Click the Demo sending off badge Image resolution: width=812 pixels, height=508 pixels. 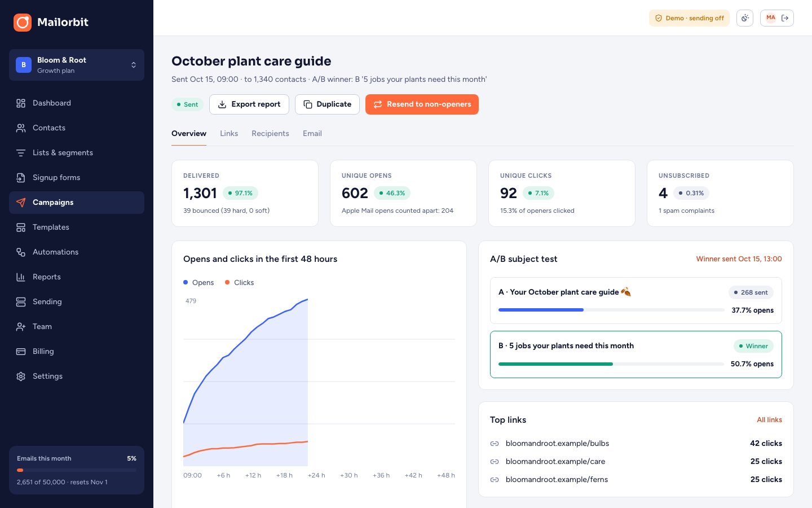(689, 18)
